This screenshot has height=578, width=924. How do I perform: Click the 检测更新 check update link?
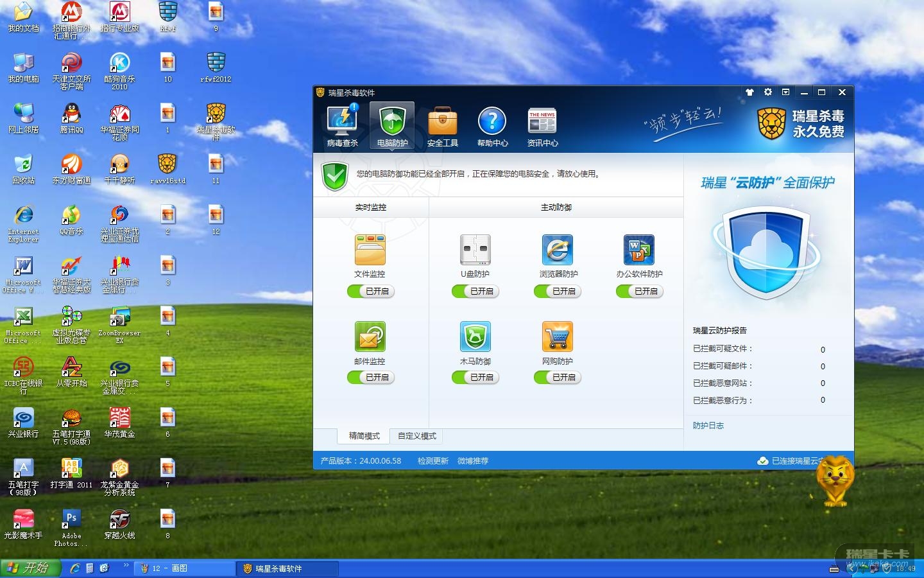tap(433, 461)
